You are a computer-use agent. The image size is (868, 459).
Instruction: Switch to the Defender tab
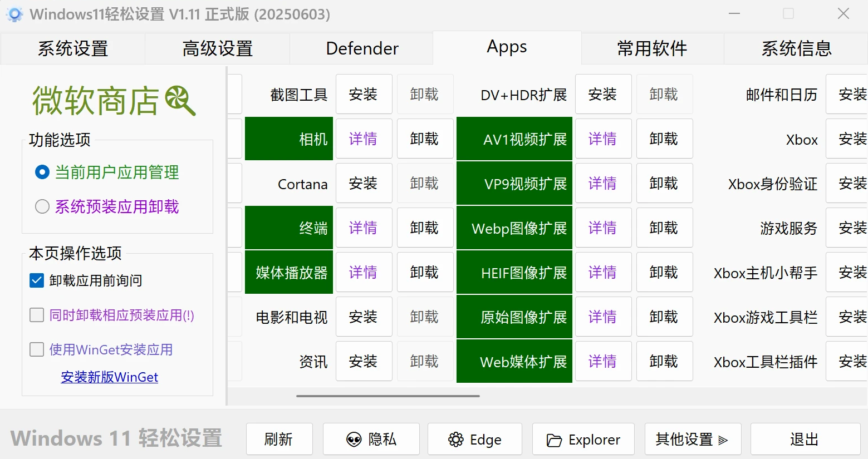362,49
